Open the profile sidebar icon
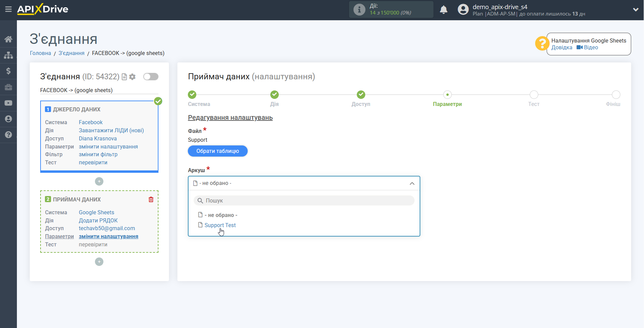The width and height of the screenshot is (644, 328). (8, 119)
